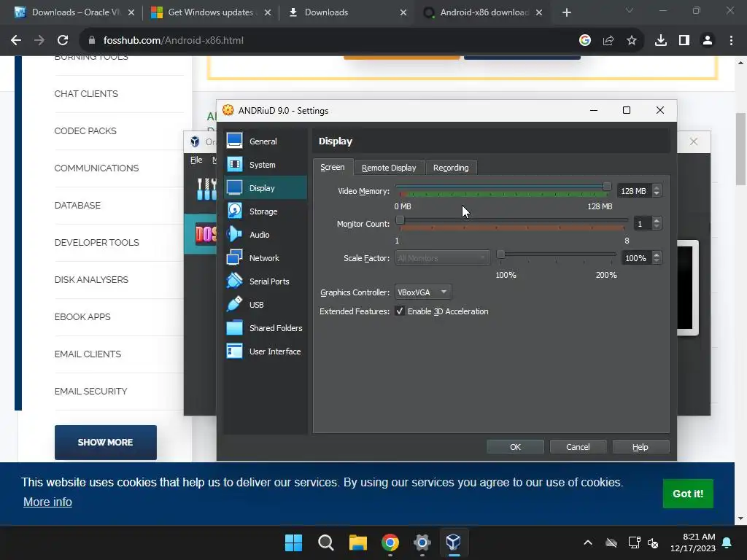Screen dimensions: 747x560
Task: Switch to the Screen tab
Action: 333,167
